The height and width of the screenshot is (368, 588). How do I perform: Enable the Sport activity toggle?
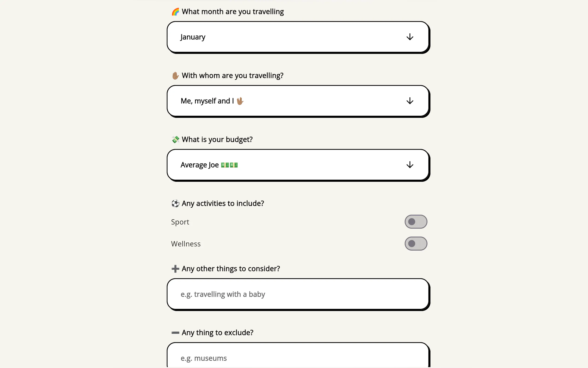pyautogui.click(x=416, y=222)
